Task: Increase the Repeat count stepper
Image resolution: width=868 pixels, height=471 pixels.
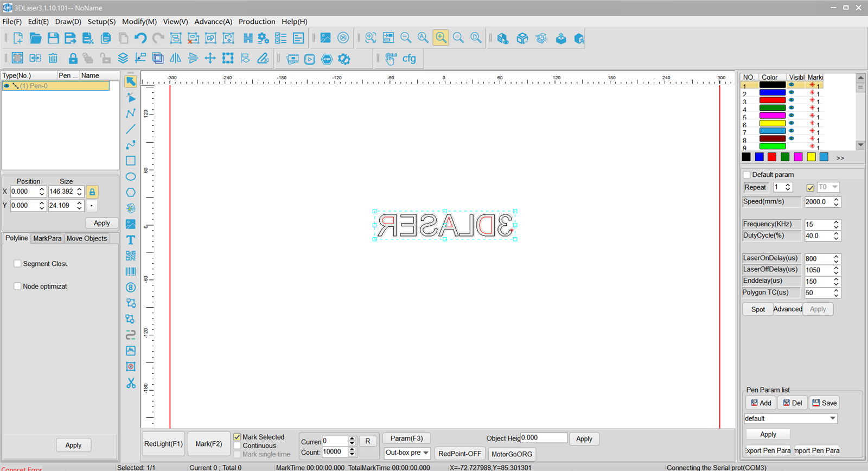Action: 788,185
